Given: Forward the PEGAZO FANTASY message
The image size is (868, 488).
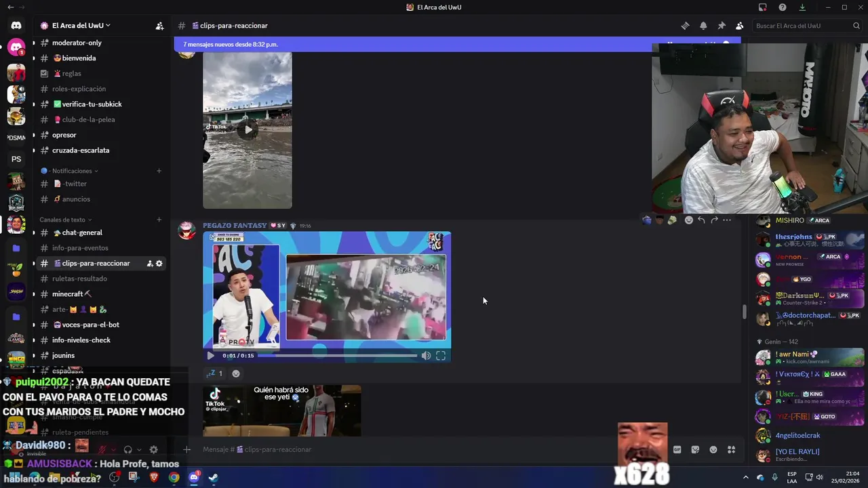Looking at the screenshot, I should pos(714,220).
